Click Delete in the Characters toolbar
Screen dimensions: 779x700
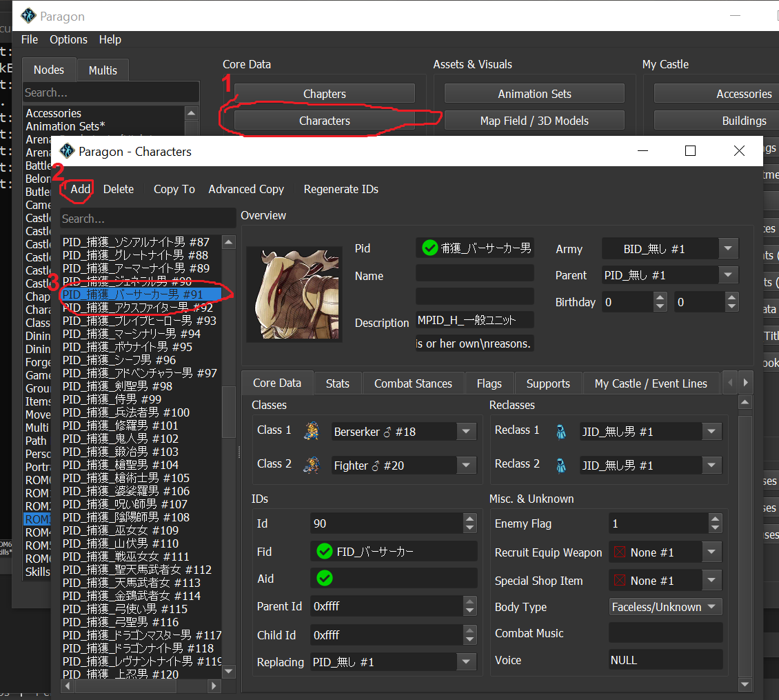point(119,189)
